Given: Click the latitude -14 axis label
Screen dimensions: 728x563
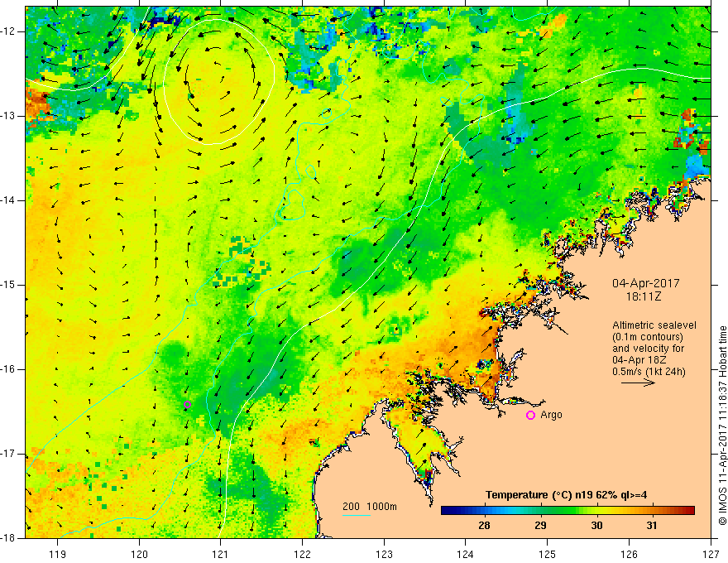Looking at the screenshot, I should click(8, 200).
